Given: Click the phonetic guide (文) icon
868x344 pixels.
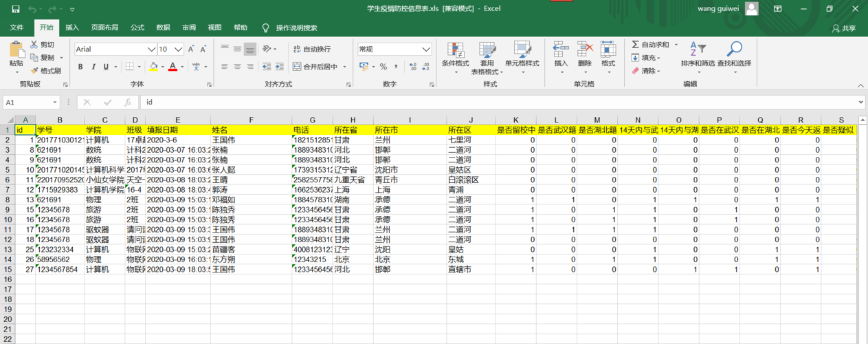Looking at the screenshot, I should click(197, 67).
